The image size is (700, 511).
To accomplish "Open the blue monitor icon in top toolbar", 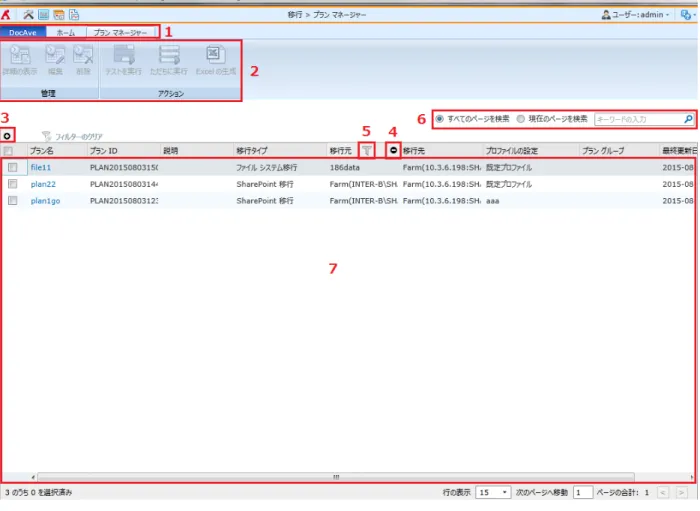I will click(43, 15).
